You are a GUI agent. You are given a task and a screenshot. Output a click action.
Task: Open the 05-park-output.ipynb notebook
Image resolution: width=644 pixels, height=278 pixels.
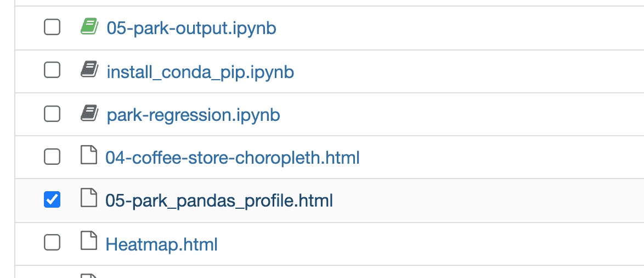[191, 27]
